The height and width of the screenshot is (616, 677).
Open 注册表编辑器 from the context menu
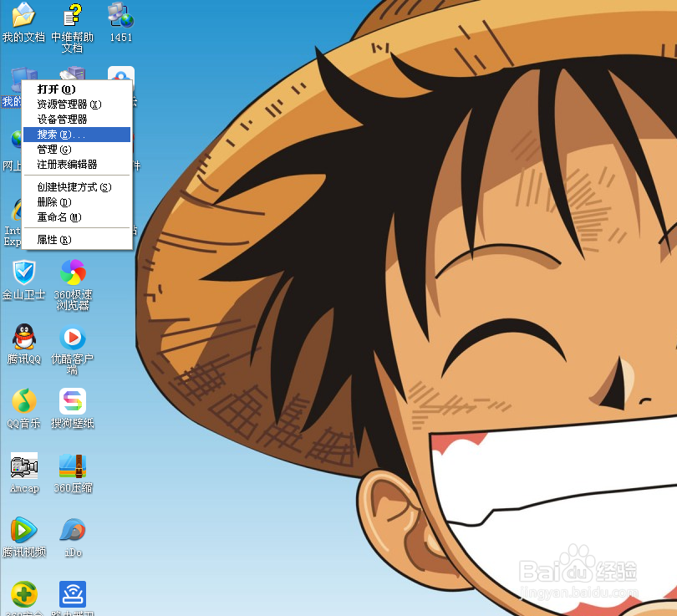[77, 165]
